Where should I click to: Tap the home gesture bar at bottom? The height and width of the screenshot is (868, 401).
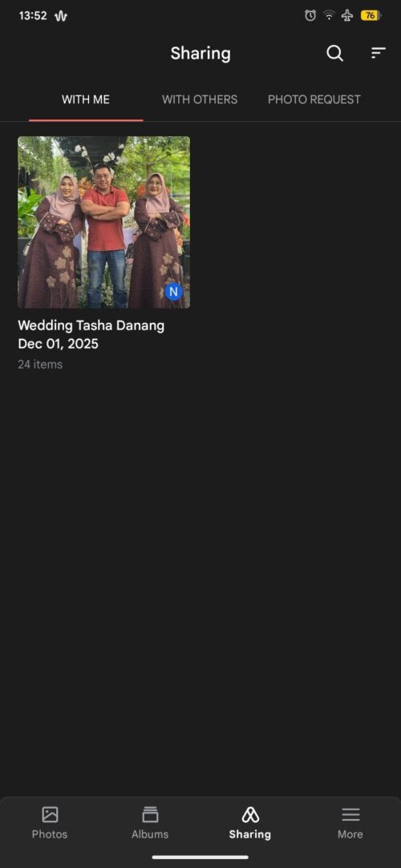[x=200, y=858]
